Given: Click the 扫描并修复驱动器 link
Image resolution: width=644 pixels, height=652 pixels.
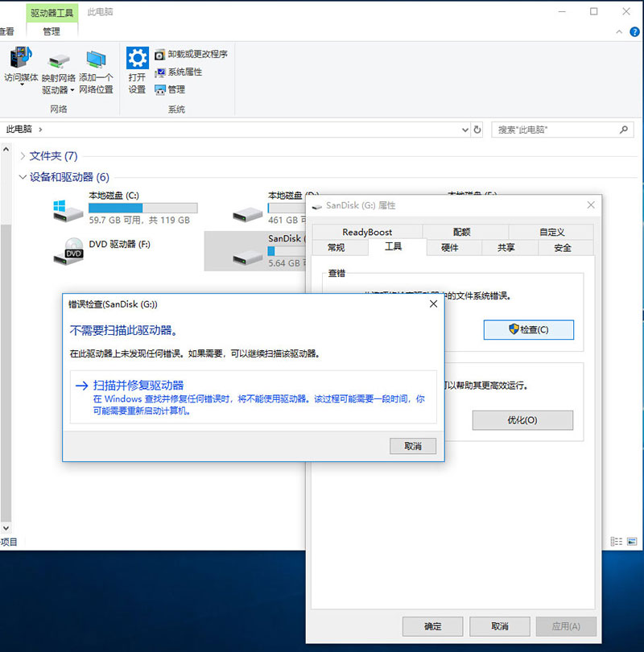Looking at the screenshot, I should (140, 385).
